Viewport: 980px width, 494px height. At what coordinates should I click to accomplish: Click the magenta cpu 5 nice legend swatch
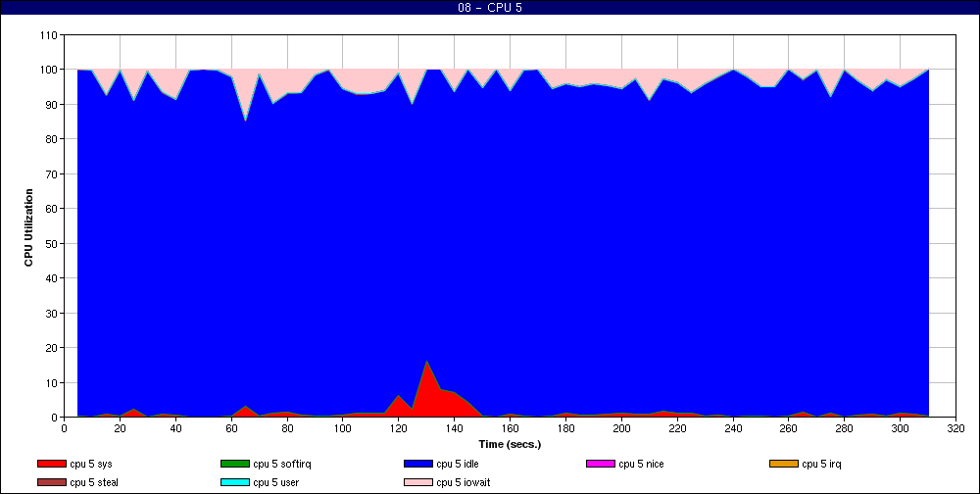[601, 464]
